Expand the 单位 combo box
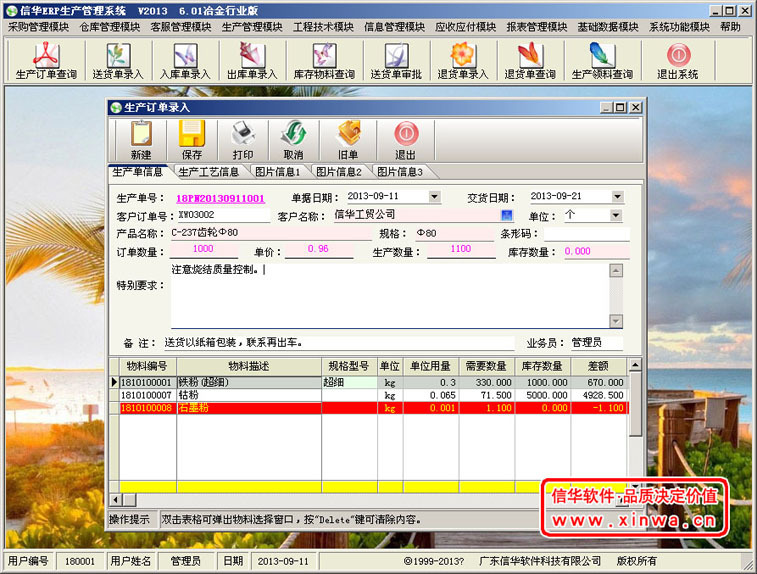Screen dimensions: 757x574 pos(615,215)
